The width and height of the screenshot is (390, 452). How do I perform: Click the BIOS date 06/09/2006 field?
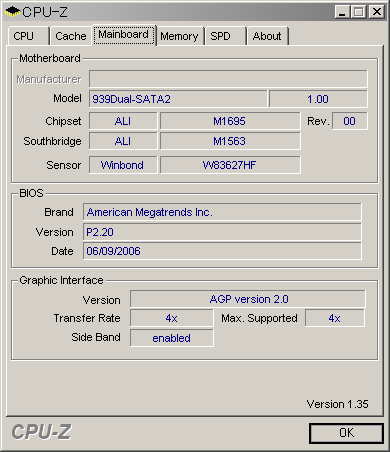coord(222,251)
